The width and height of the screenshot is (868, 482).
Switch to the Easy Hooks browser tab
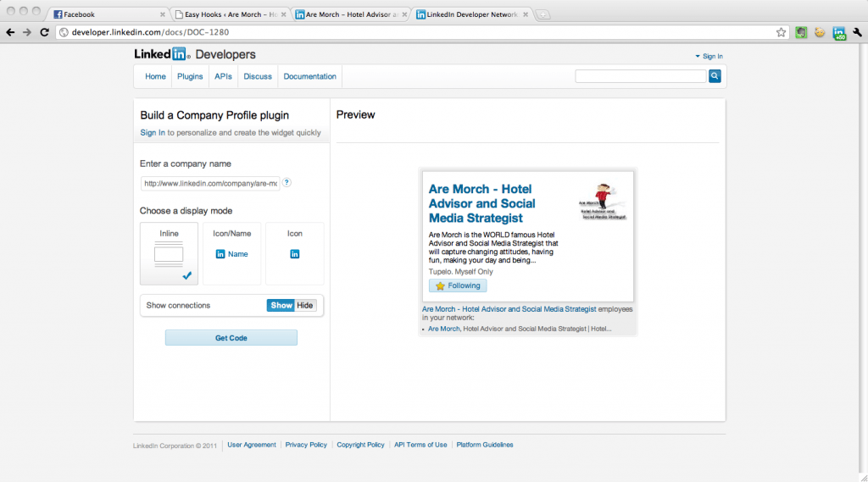click(x=230, y=14)
